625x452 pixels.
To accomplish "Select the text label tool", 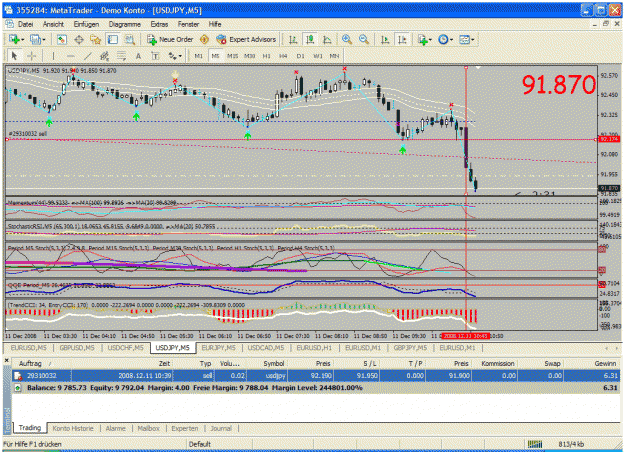I will pos(155,56).
